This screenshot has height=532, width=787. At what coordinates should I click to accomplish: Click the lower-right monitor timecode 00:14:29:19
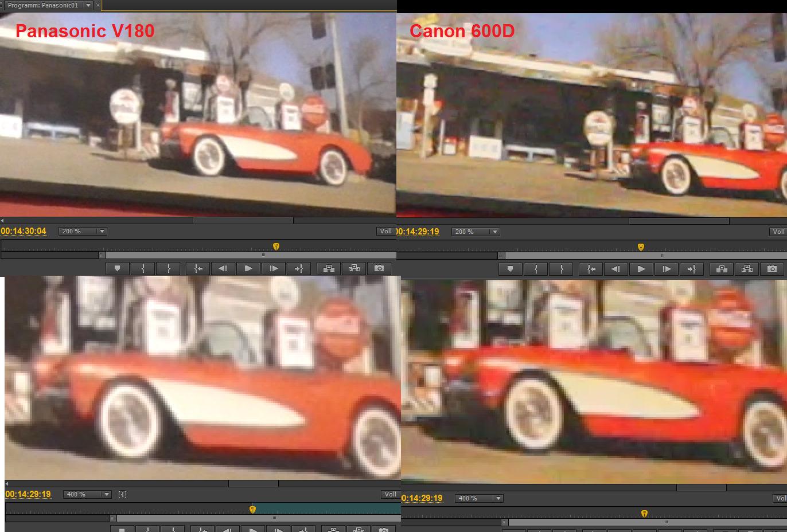pos(422,498)
